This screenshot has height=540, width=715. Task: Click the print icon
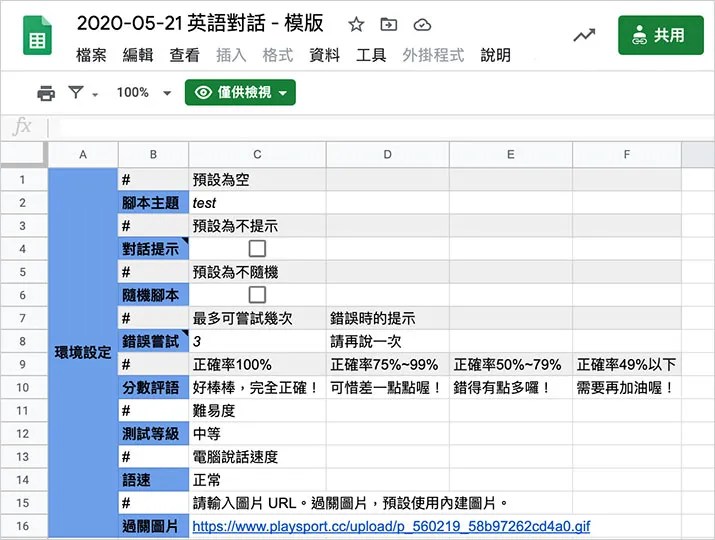pos(46,93)
